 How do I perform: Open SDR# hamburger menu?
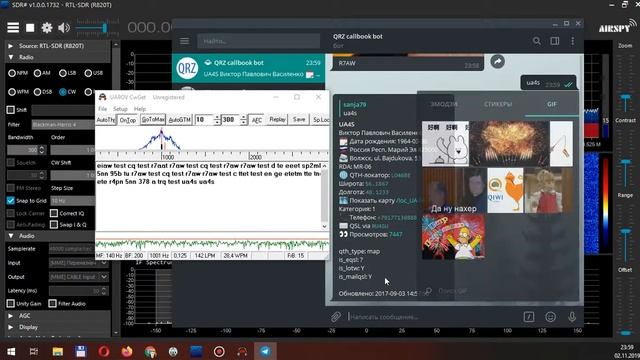coord(13,28)
